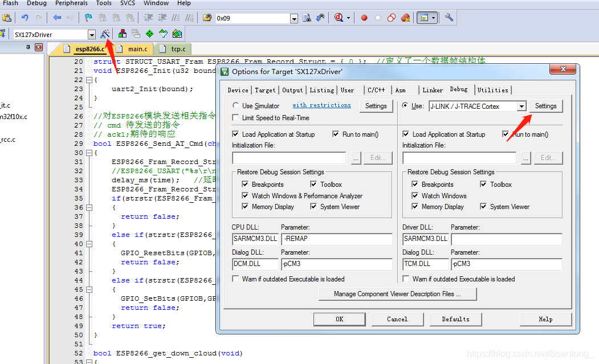
Task: Toggle Load Application at Startup for J-LINK
Action: [x=406, y=134]
